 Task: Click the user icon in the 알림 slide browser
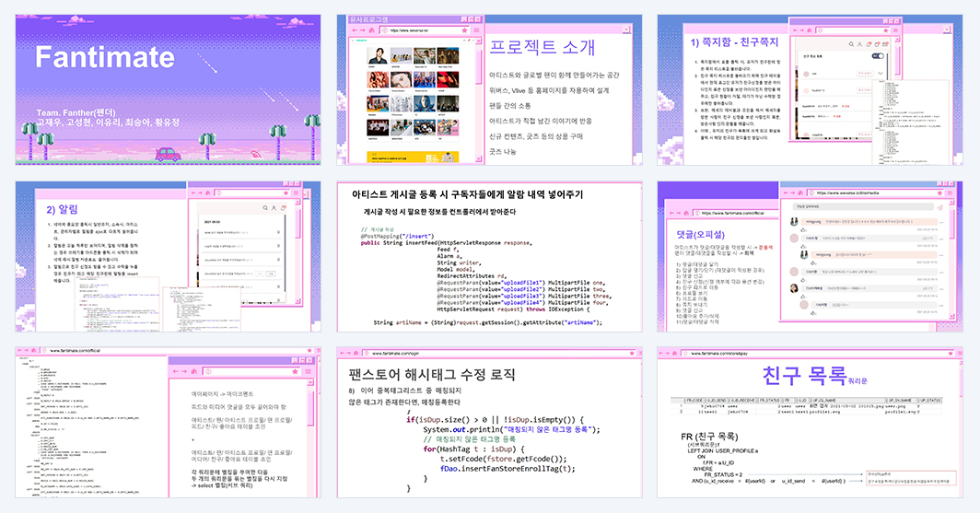pyautogui.click(x=274, y=207)
